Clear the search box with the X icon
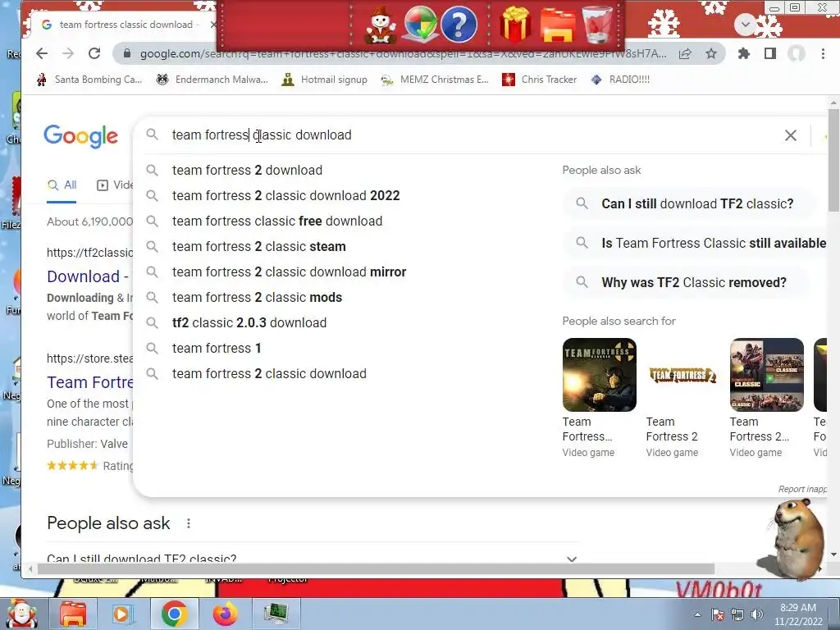 [791, 135]
